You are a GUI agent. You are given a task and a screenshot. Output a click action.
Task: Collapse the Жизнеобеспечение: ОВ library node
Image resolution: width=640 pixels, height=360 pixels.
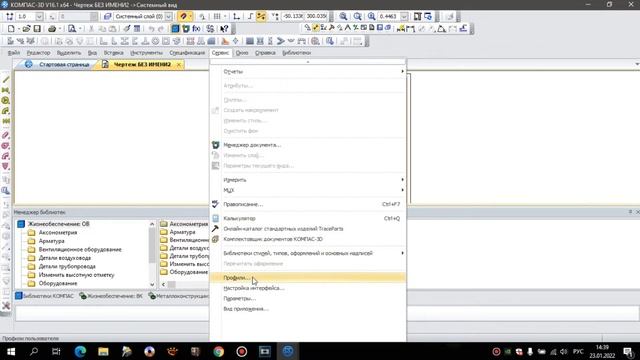(20, 224)
